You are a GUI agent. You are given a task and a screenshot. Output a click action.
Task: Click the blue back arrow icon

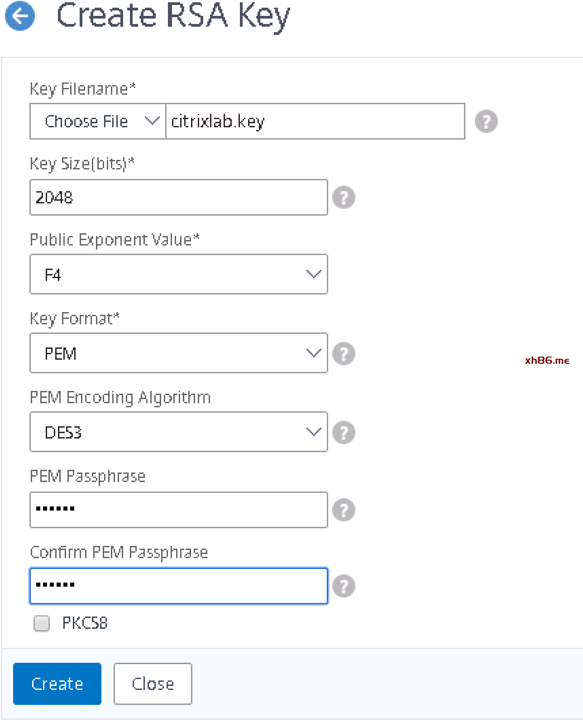(20, 16)
